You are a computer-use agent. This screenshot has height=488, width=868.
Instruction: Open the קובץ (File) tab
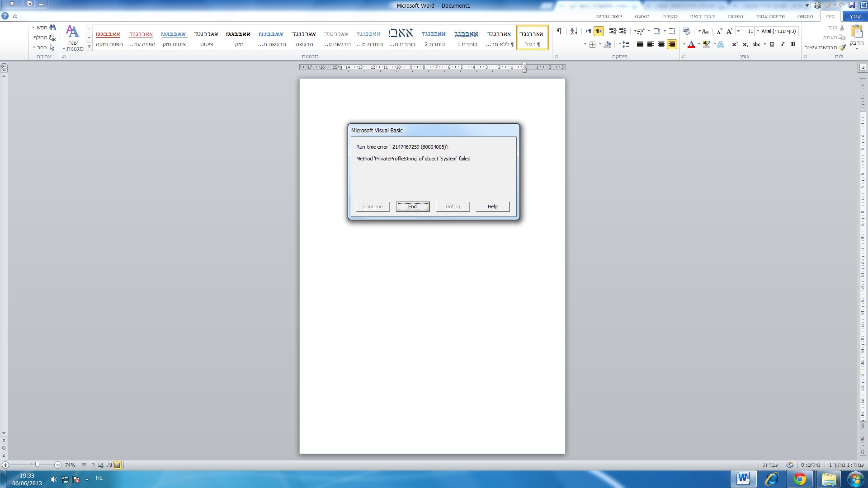(854, 16)
